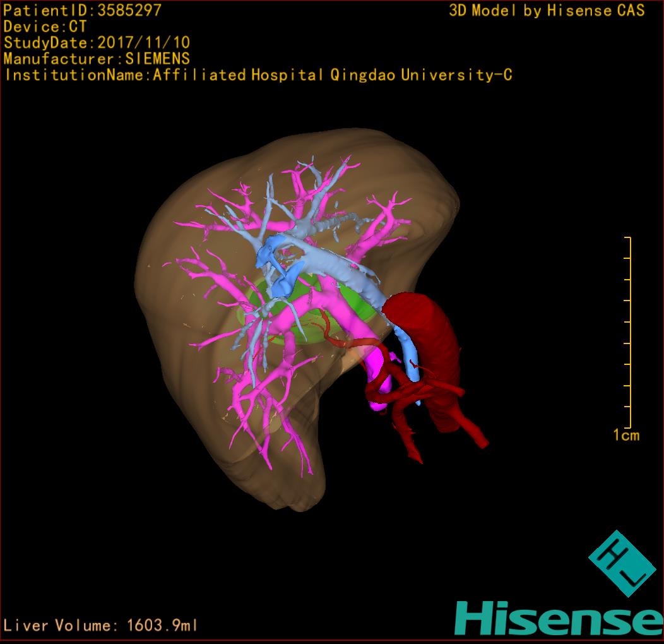Click the Manufacturer:SIEMENS text
This screenshot has height=644, width=664.
click(x=97, y=59)
